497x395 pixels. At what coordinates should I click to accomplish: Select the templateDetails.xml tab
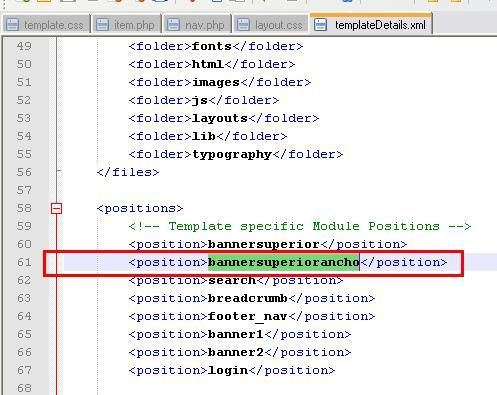pos(371,24)
